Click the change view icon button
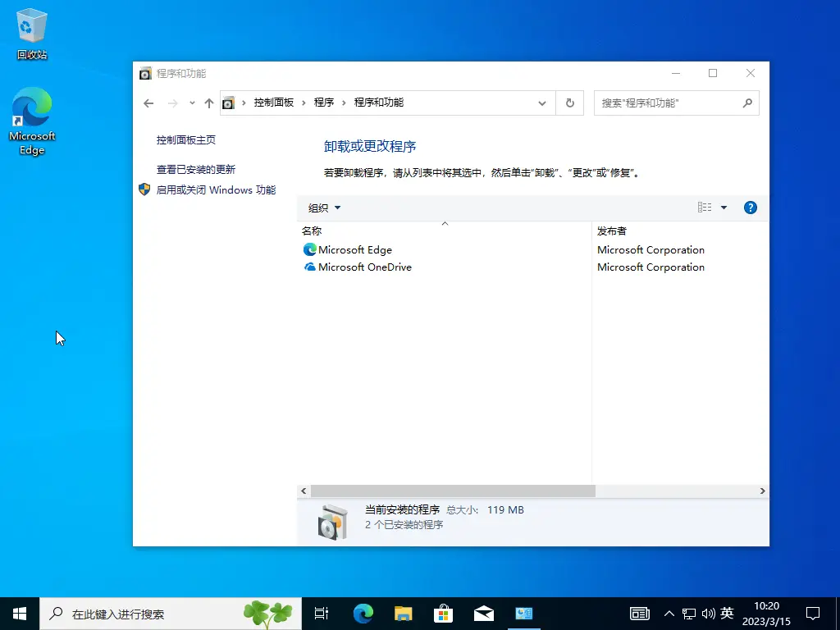 click(x=705, y=208)
